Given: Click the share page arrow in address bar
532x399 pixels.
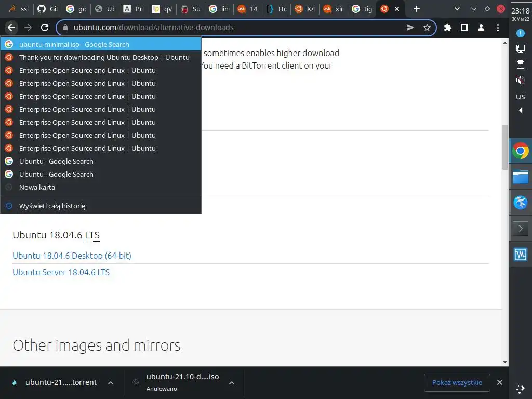Looking at the screenshot, I should 410,28.
